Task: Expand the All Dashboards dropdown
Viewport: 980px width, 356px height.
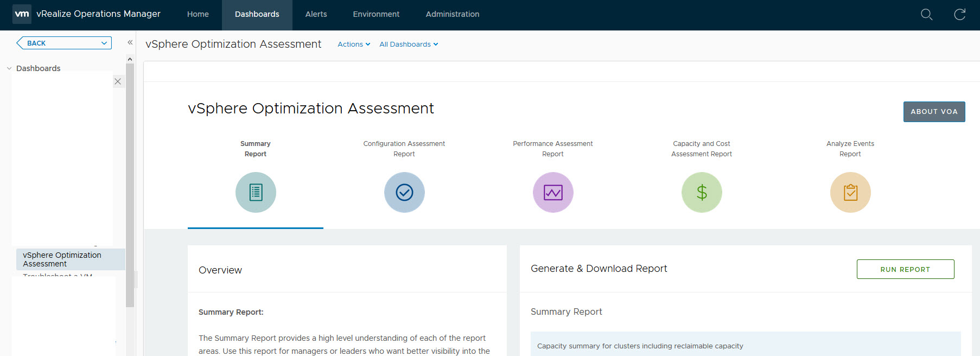Action: pyautogui.click(x=409, y=44)
